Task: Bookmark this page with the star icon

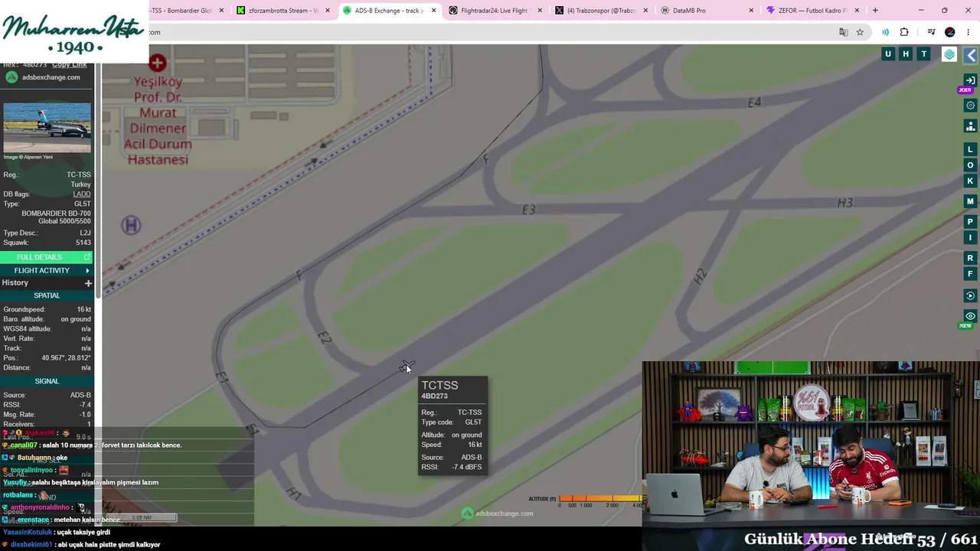Action: (860, 32)
